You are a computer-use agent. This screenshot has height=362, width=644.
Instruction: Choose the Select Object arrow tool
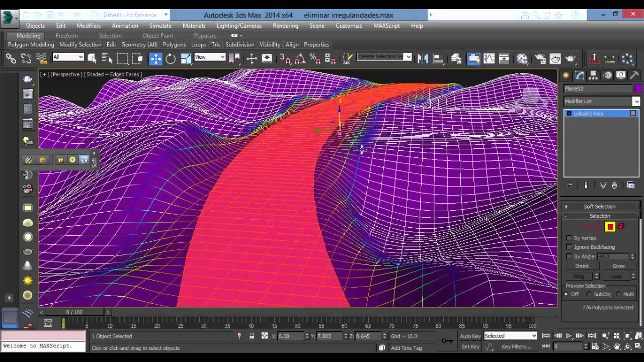(92, 59)
